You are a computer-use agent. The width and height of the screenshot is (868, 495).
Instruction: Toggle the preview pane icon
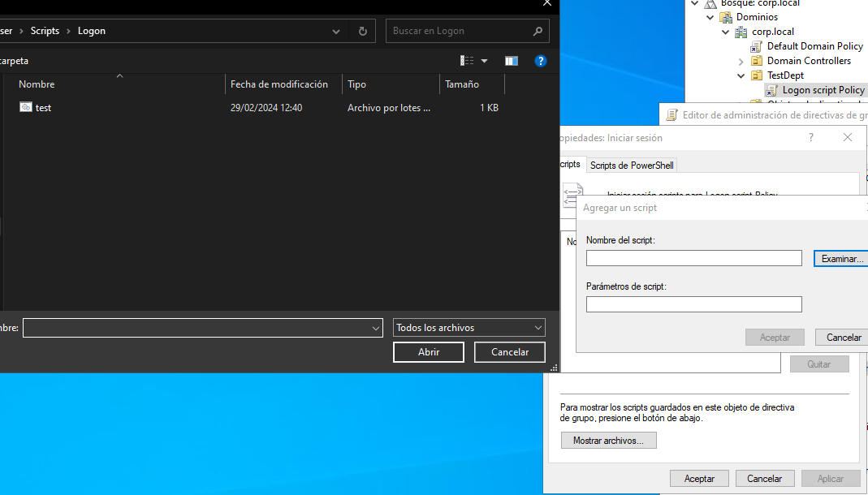[x=511, y=61]
